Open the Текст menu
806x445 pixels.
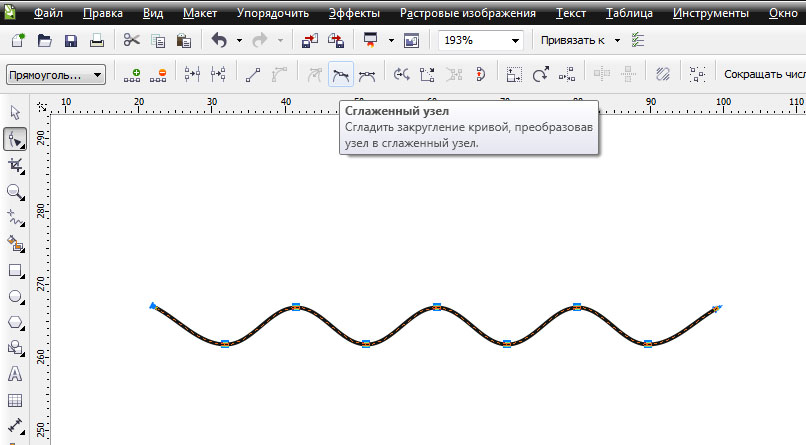click(x=571, y=13)
